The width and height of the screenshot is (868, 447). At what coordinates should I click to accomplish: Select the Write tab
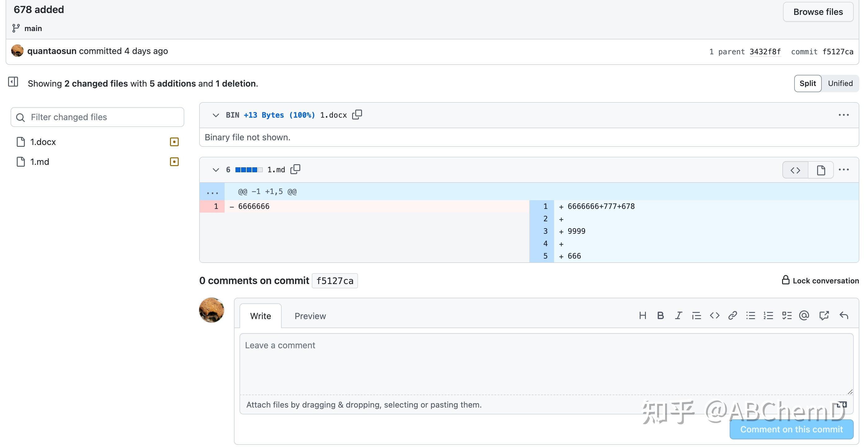point(261,316)
